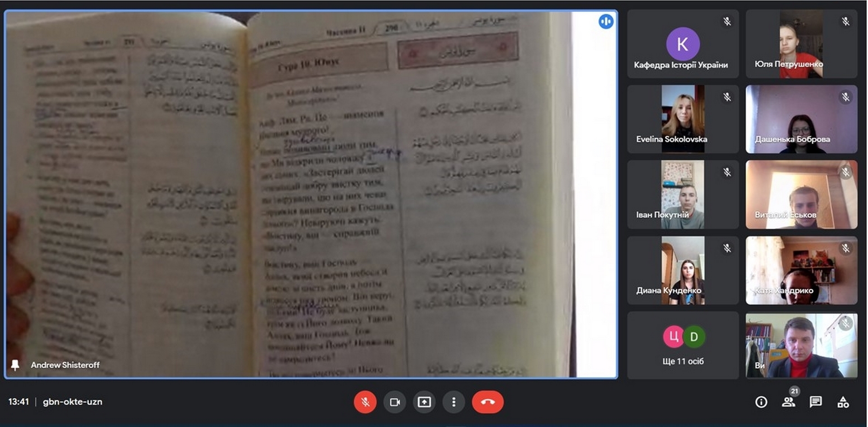Click the meeting code 'gbn-okte-uzn'
This screenshot has height=427, width=868.
(x=72, y=402)
